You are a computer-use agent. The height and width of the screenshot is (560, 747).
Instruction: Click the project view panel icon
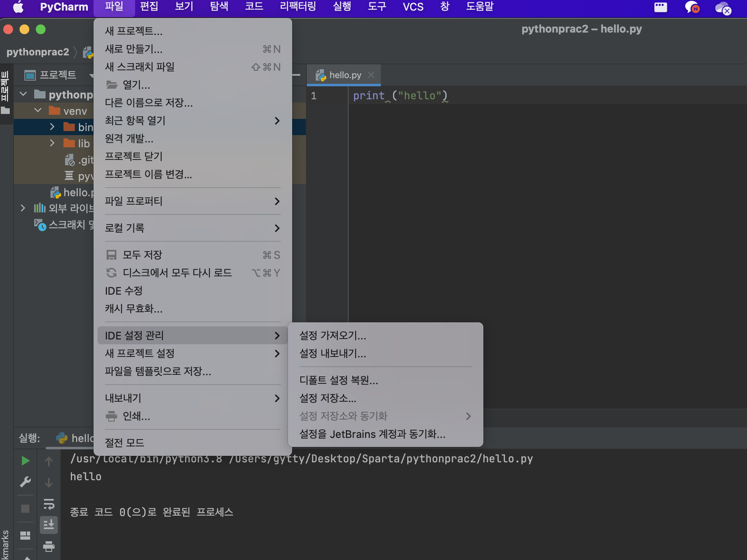click(x=30, y=75)
